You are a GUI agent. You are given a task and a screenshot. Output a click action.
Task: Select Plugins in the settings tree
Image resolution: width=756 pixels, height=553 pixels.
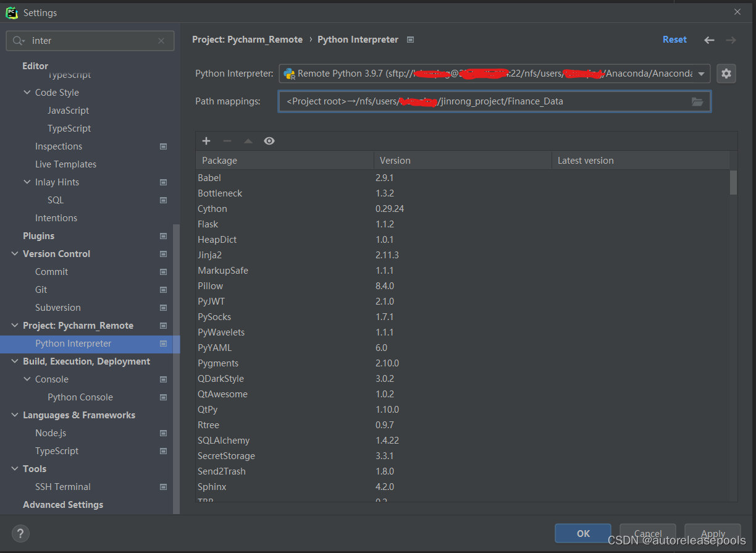[38, 236]
